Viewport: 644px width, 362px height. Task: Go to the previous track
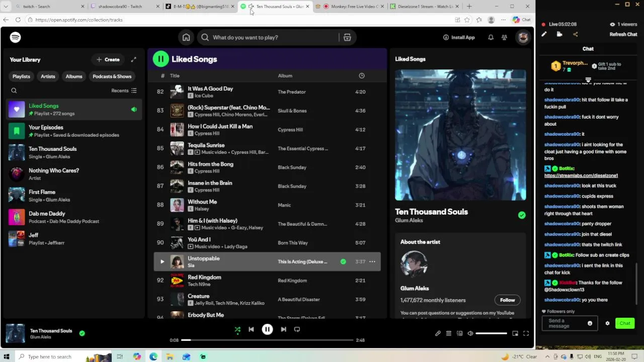point(251,329)
